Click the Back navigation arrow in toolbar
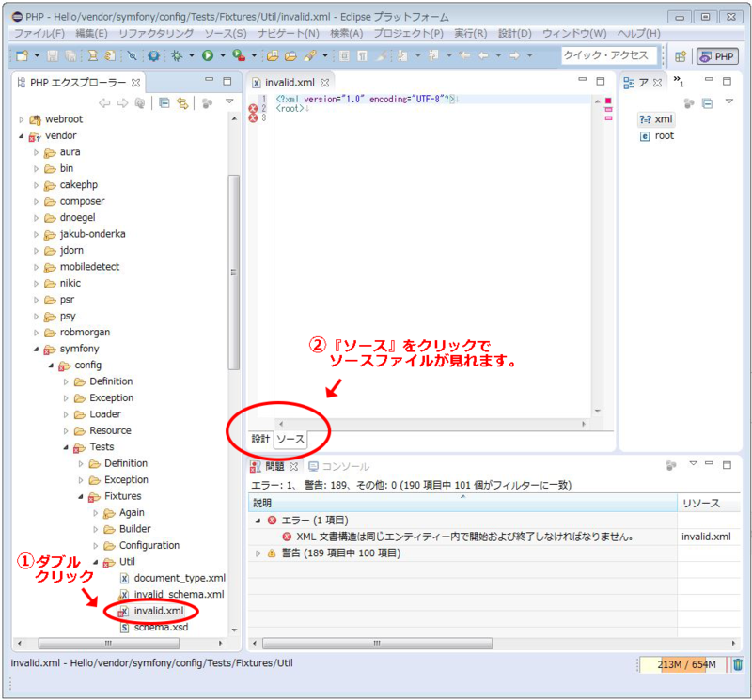The image size is (752, 700). (x=483, y=55)
